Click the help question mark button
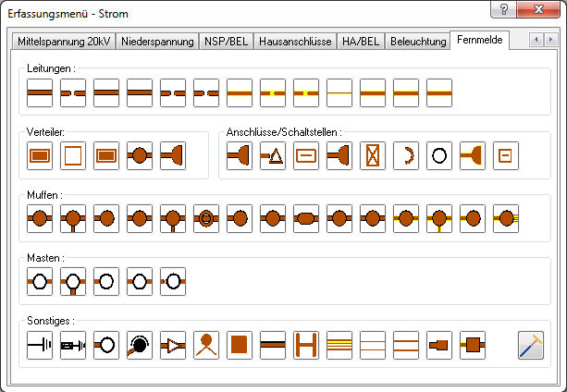The image size is (567, 392). 504,9
